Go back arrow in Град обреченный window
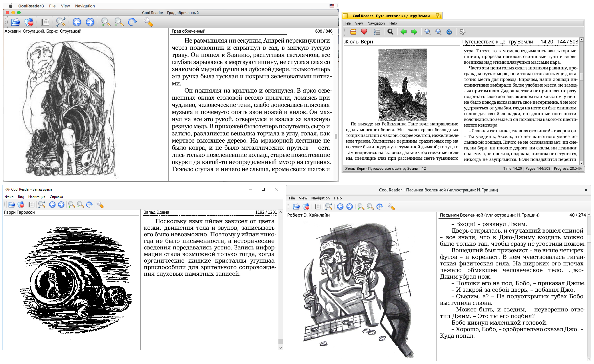 pos(77,22)
